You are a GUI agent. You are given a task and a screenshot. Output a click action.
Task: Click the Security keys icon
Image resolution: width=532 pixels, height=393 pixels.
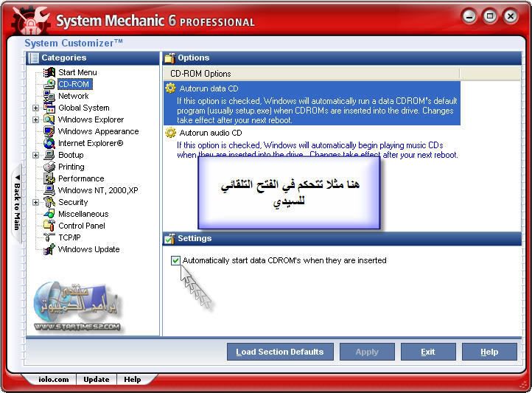pos(49,202)
